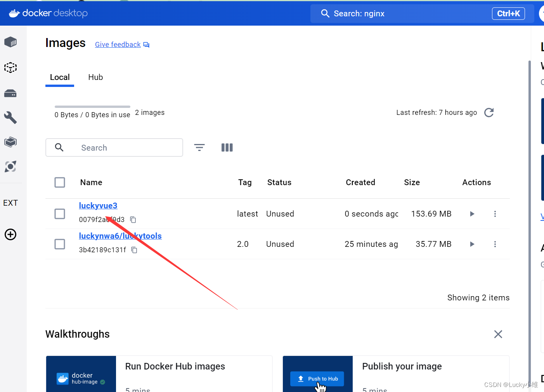Click the 2.0 tag cell
Image resolution: width=544 pixels, height=392 pixels.
[x=243, y=244]
